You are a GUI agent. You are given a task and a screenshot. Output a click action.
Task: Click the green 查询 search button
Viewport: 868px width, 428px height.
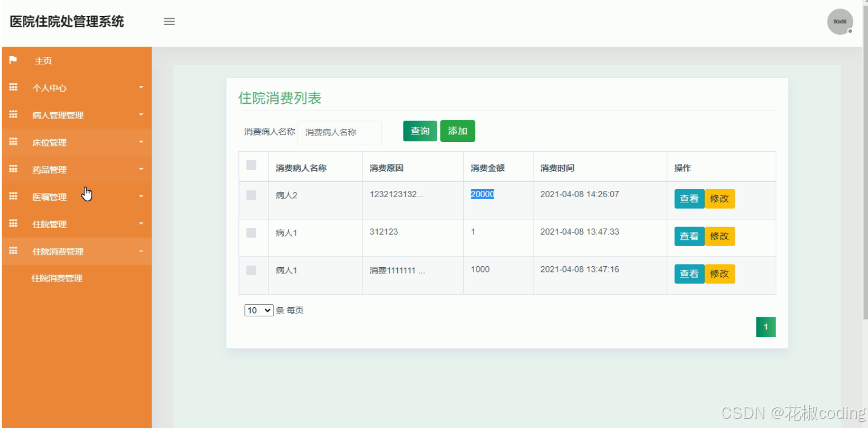tap(420, 131)
